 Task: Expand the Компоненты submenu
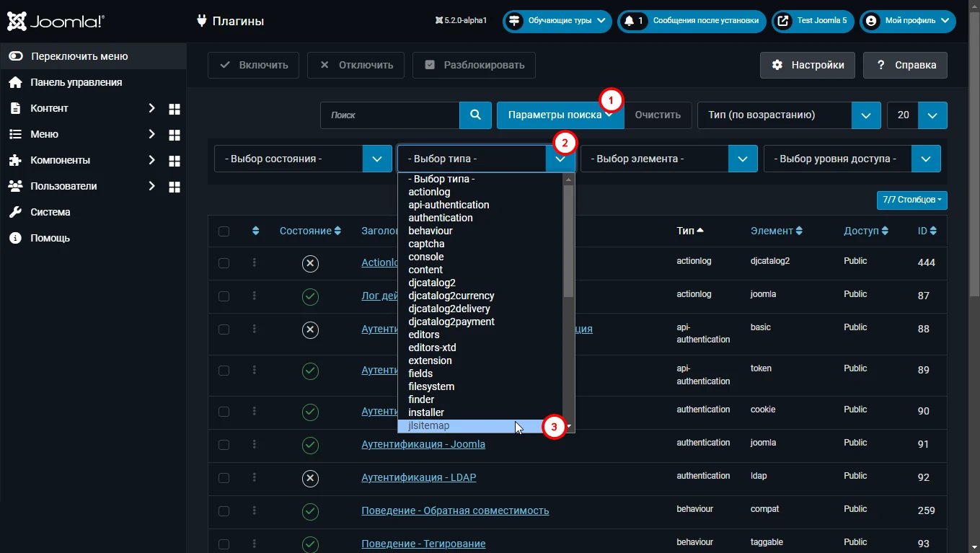click(151, 160)
